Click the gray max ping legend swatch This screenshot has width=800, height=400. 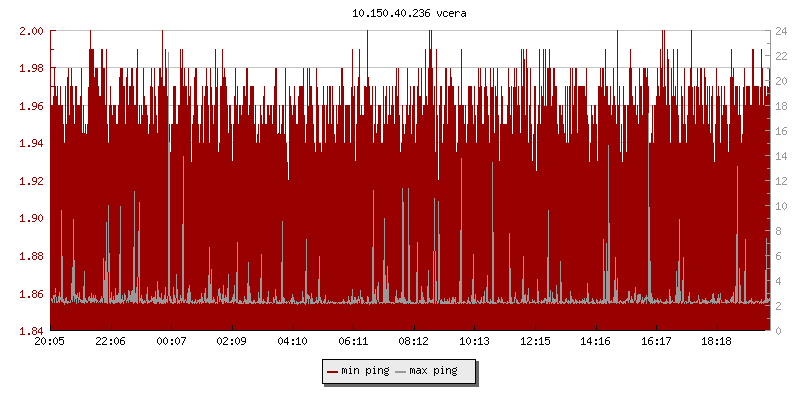[401, 372]
